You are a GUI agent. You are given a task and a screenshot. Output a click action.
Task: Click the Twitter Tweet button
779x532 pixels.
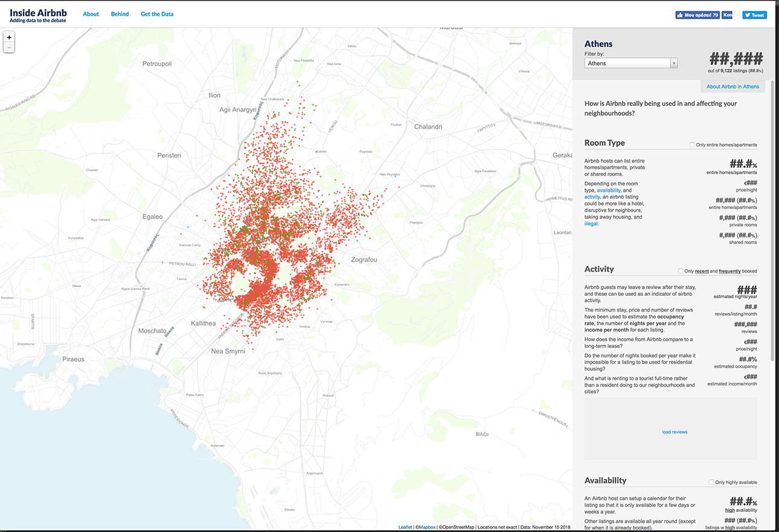pyautogui.click(x=754, y=15)
